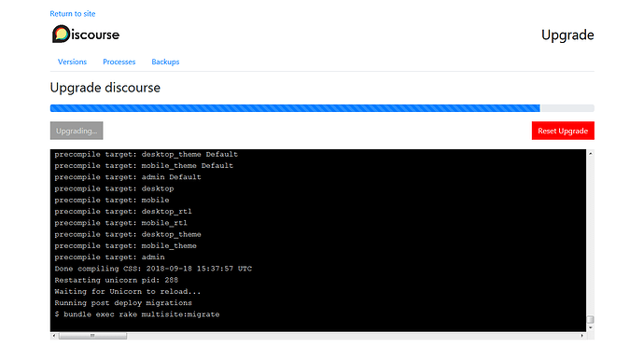The height and width of the screenshot is (347, 644).
Task: Click the grayed Upgrading... button
Action: (77, 131)
